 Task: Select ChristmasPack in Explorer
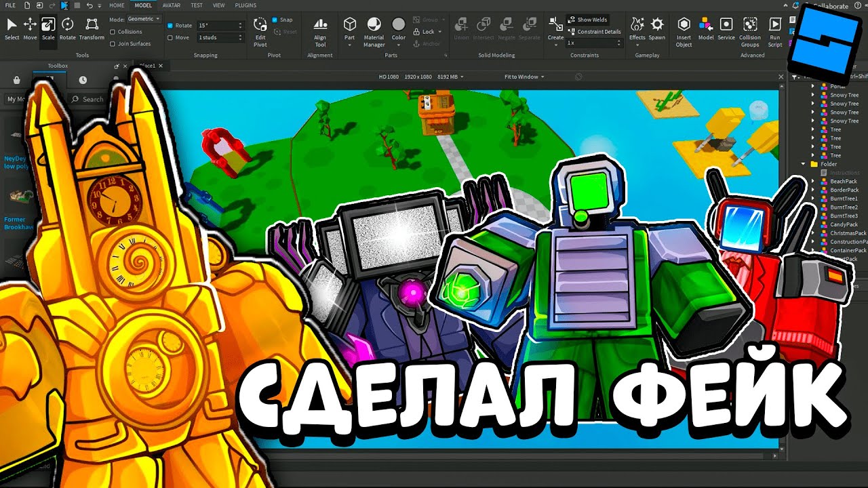click(x=848, y=233)
